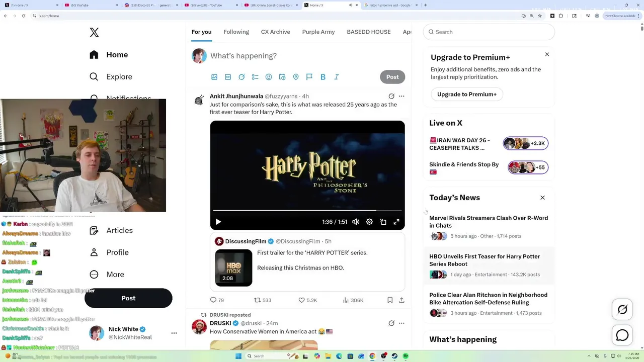Screen dimensions: 644x362
Task: Switch to the Purple Army tab
Action: [318, 32]
